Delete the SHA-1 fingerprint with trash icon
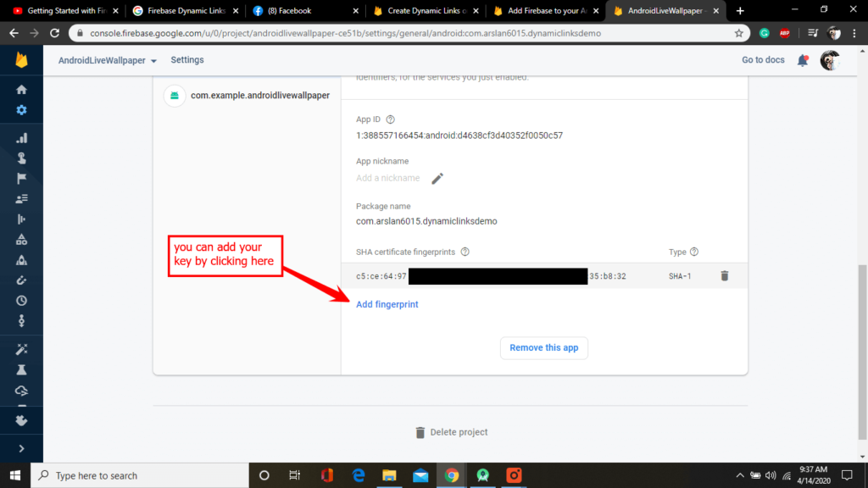 pyautogui.click(x=725, y=274)
